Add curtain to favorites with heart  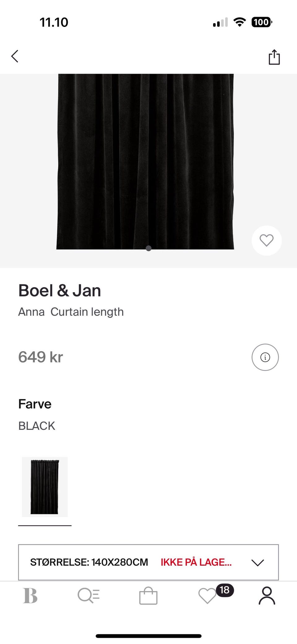click(266, 240)
